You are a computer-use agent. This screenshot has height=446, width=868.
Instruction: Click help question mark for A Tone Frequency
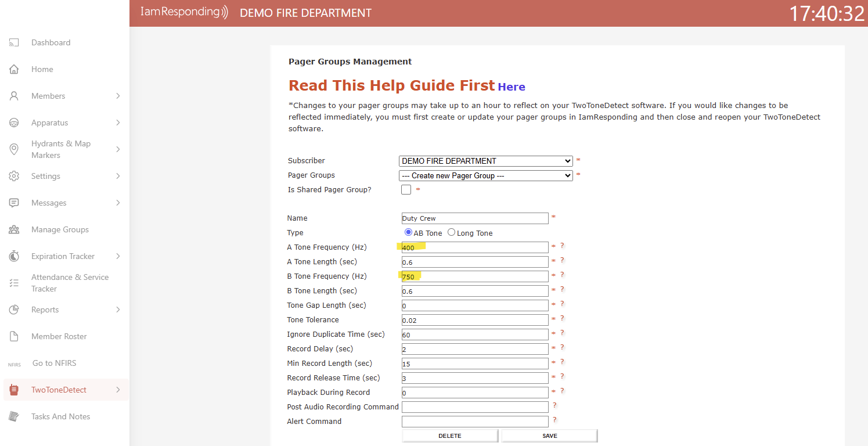click(x=562, y=246)
